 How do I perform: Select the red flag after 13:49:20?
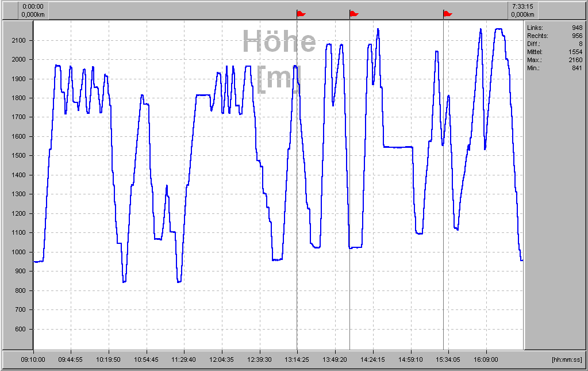coord(354,13)
